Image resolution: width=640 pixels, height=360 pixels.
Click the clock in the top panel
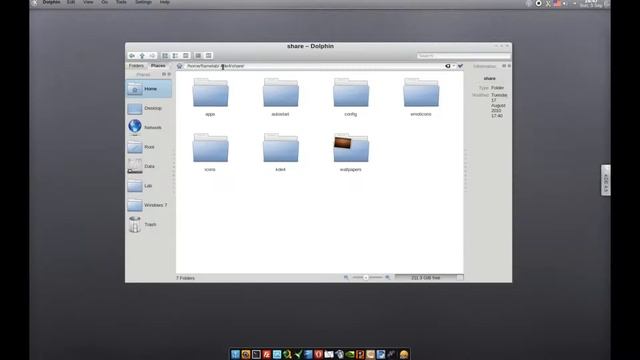click(x=591, y=4)
